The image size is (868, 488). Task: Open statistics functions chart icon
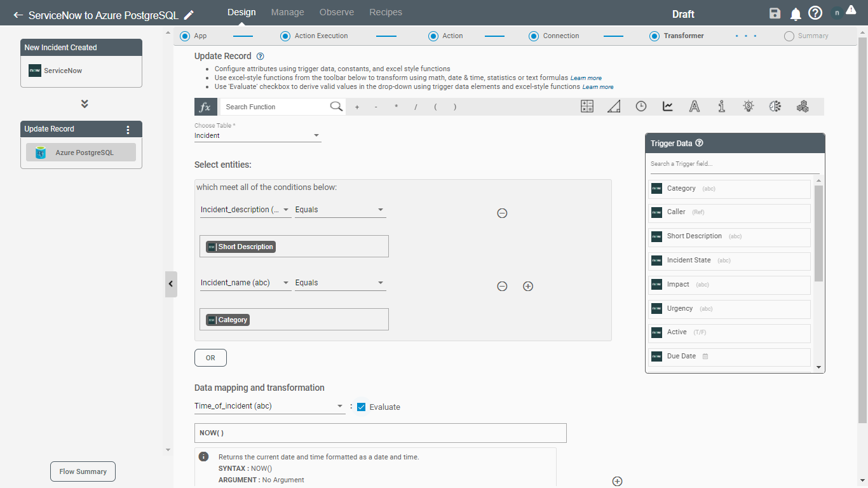point(668,107)
